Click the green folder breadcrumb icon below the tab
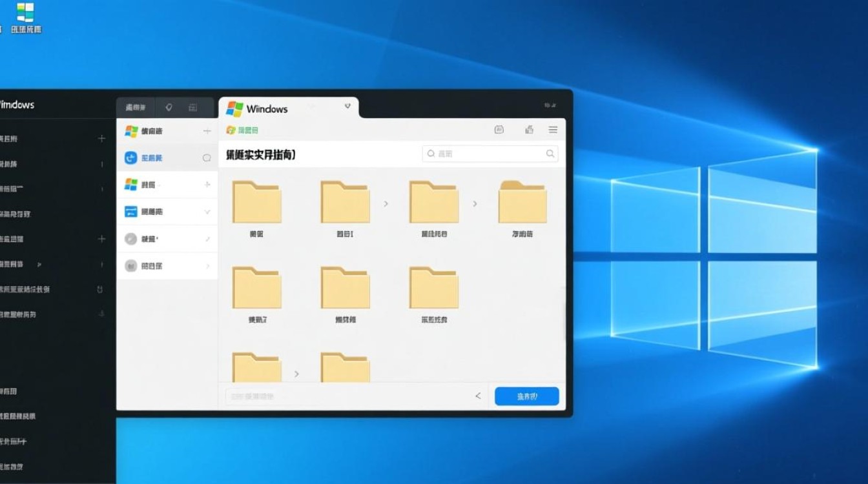The image size is (868, 484). pyautogui.click(x=230, y=130)
